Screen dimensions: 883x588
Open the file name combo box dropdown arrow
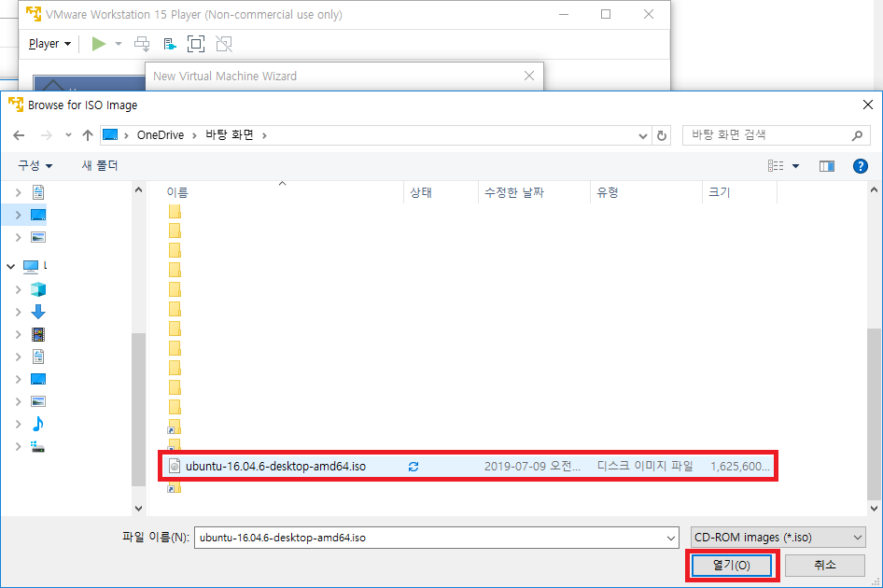pos(671,538)
